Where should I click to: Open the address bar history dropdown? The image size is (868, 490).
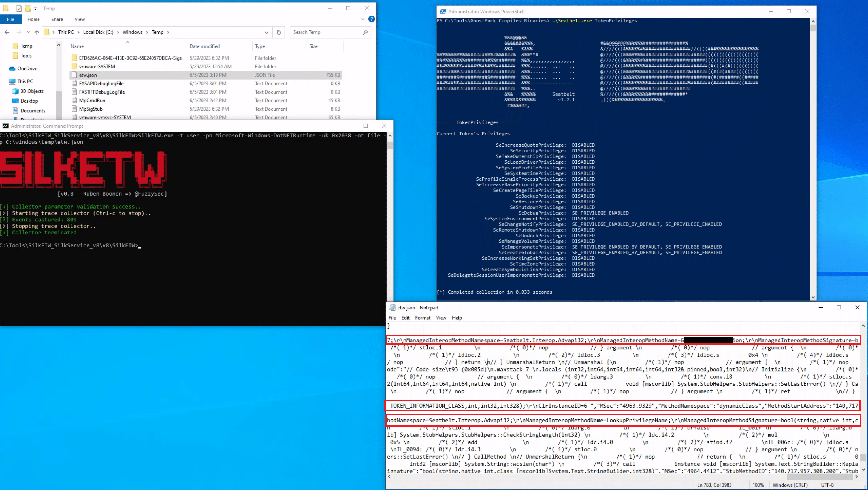click(x=266, y=32)
